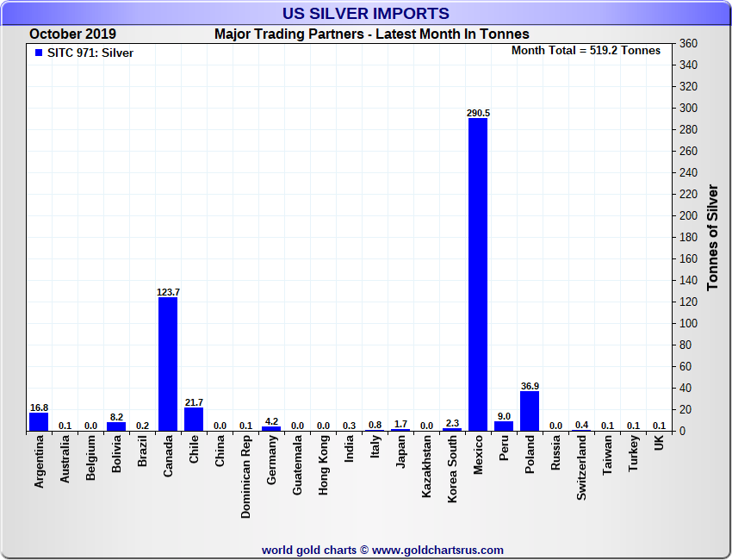Click the October 2019 date label
This screenshot has width=732, height=560.
(x=72, y=34)
